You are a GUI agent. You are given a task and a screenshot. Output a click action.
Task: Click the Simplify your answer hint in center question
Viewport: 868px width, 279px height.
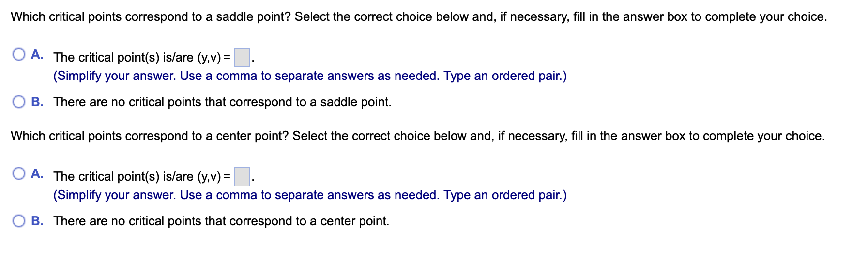pos(310,195)
